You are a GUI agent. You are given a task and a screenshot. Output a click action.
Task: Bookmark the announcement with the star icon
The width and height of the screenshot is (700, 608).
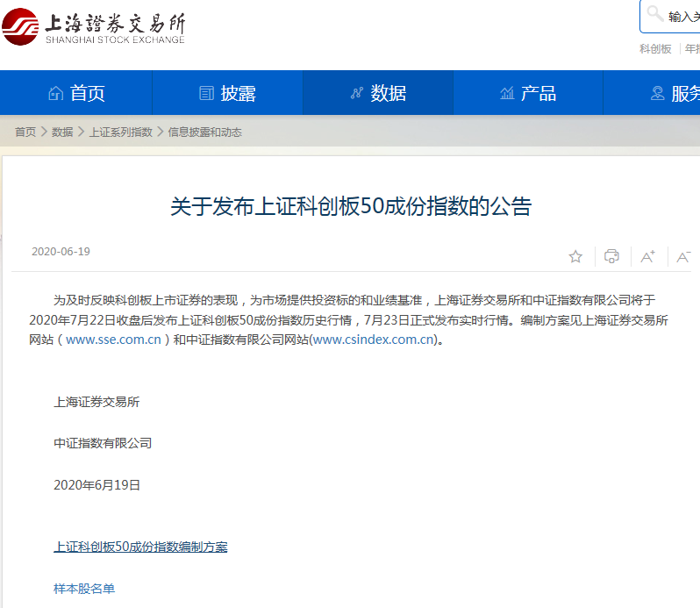(575, 256)
